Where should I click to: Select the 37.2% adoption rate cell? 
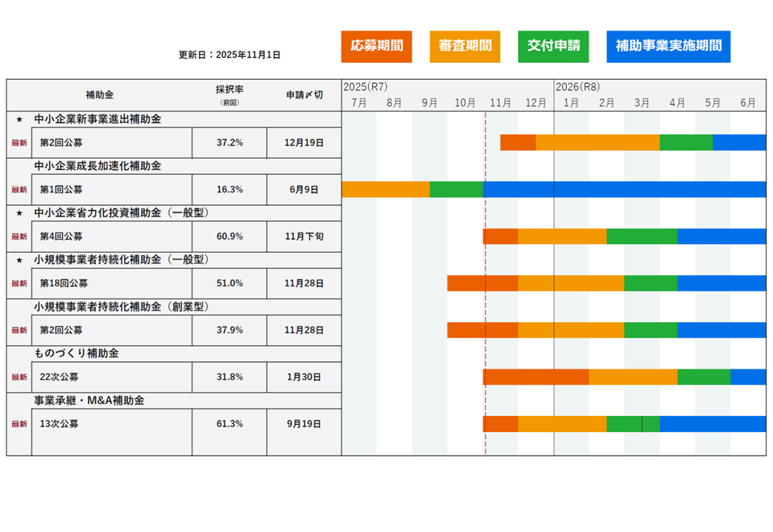click(x=229, y=142)
